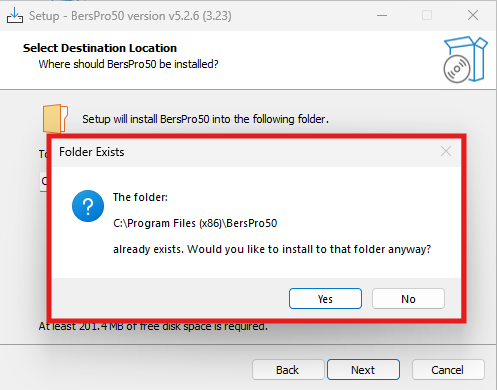Click the free disk space requirement text
Image resolution: width=497 pixels, height=390 pixels.
click(153, 326)
